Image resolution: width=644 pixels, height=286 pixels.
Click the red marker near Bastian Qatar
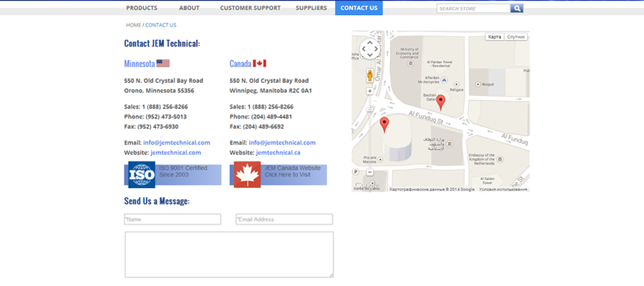pos(441,102)
